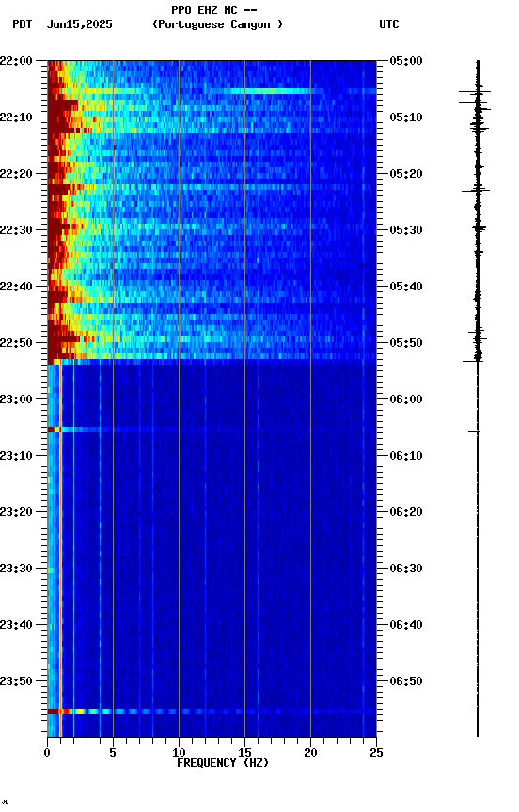Click the date Jun15,2025

click(79, 24)
